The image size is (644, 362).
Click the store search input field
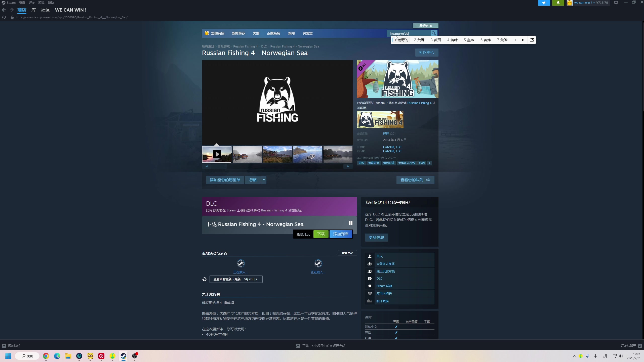[409, 33]
